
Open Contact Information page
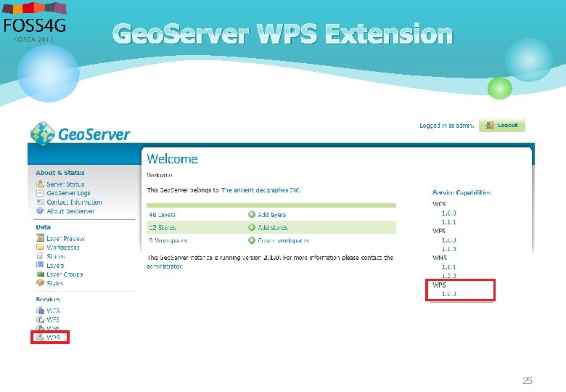click(x=74, y=202)
